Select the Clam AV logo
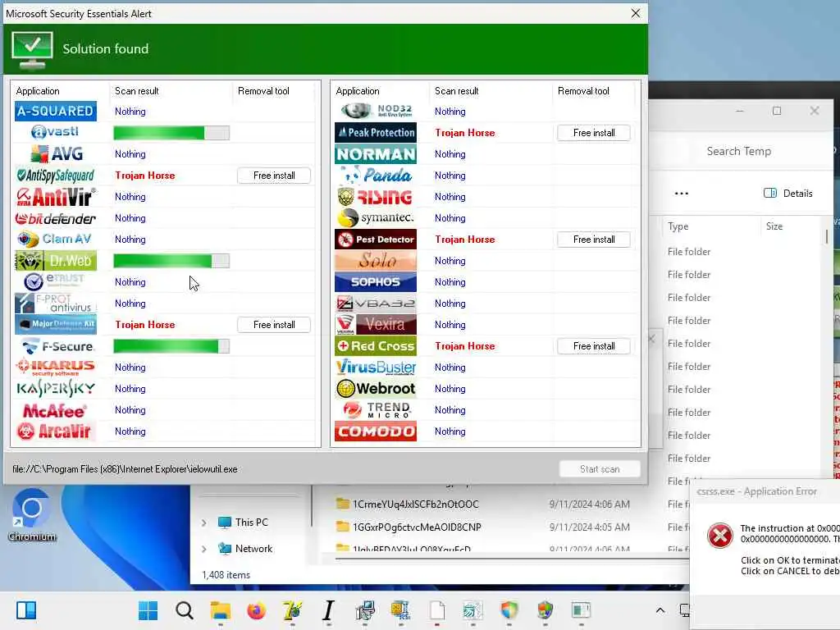 pos(55,239)
